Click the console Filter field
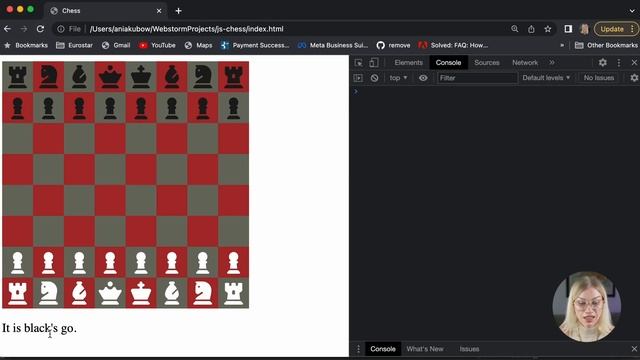Viewport: 640px width, 360px height. (x=477, y=78)
